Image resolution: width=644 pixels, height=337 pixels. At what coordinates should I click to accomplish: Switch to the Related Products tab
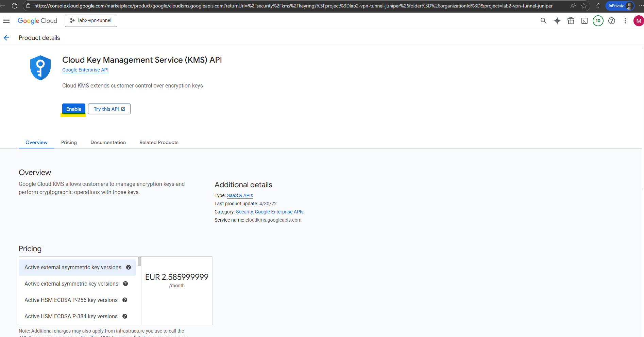pos(159,142)
